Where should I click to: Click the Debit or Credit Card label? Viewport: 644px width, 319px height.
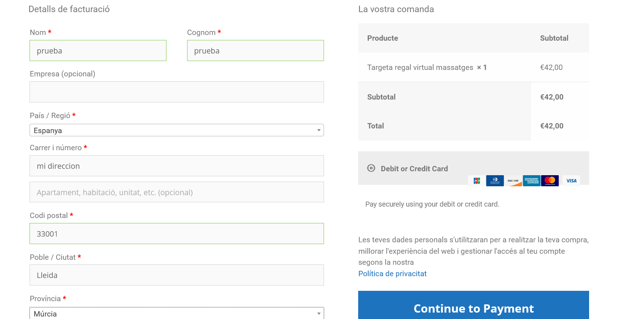(x=414, y=169)
